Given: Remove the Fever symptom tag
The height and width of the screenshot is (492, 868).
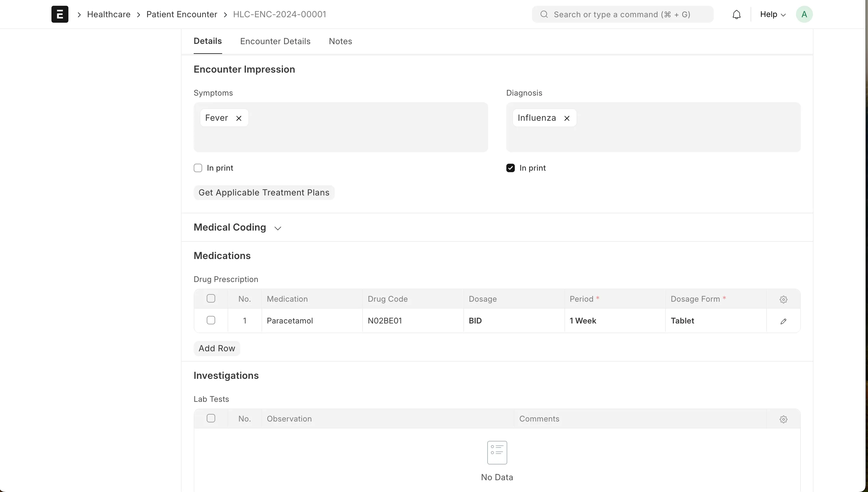Looking at the screenshot, I should tap(238, 118).
